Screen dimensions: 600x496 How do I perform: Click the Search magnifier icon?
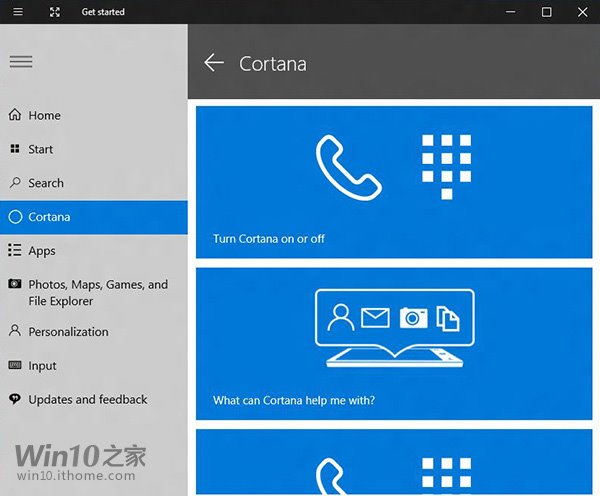15,182
